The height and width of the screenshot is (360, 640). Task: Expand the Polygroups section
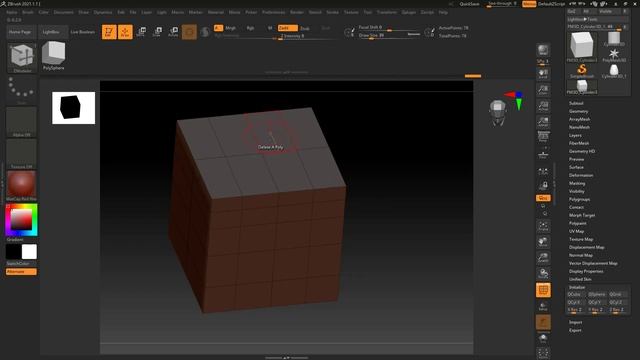[x=579, y=199]
